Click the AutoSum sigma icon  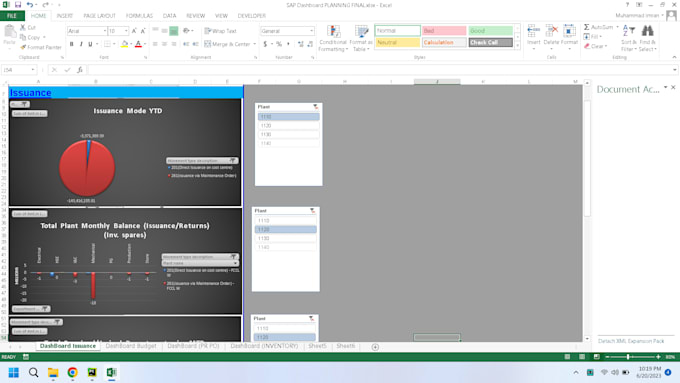587,27
